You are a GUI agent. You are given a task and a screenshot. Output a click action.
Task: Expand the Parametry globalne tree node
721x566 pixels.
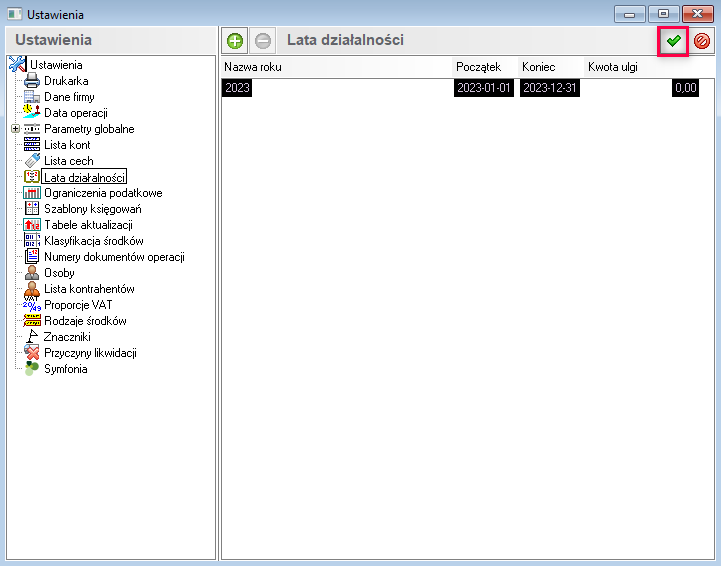click(16, 129)
